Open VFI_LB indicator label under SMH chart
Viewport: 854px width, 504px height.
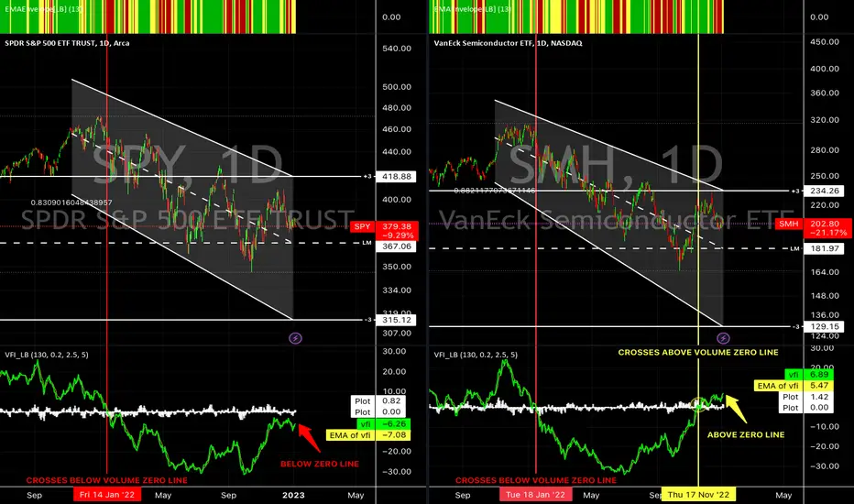click(x=476, y=355)
